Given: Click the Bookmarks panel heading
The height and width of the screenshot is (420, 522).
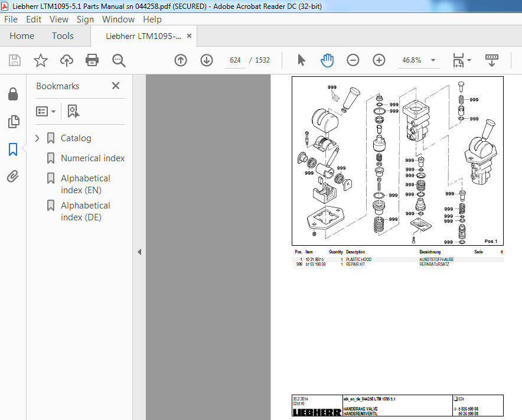Looking at the screenshot, I should pyautogui.click(x=58, y=86).
